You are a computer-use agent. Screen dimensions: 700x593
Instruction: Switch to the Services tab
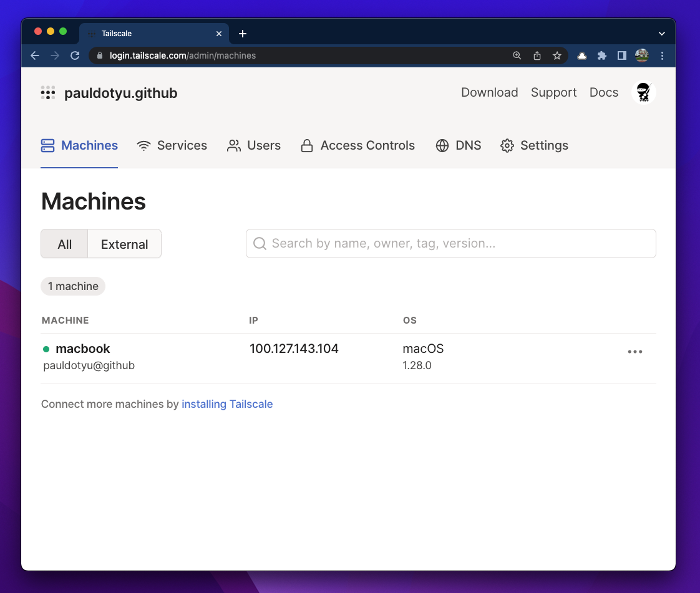point(172,145)
